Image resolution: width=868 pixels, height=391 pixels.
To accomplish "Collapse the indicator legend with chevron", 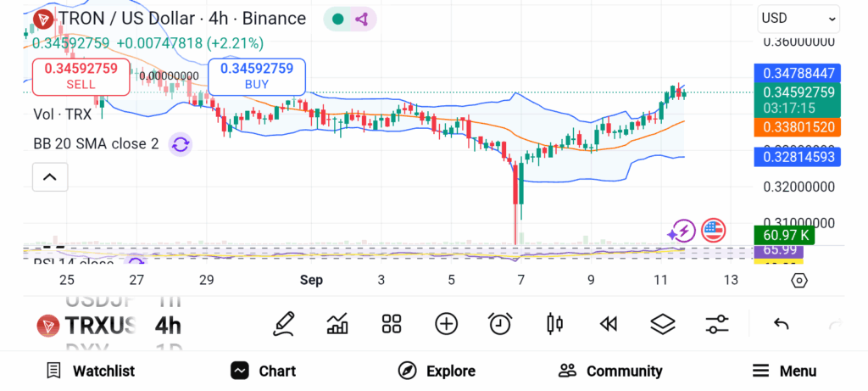I will tap(50, 177).
